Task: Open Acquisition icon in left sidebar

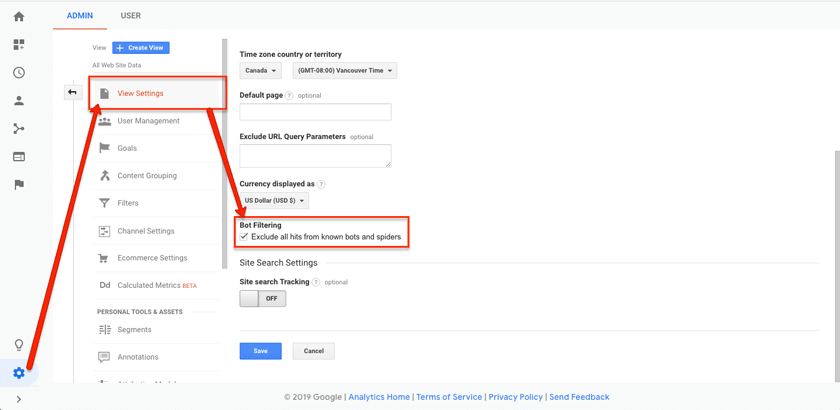Action: coord(18,129)
